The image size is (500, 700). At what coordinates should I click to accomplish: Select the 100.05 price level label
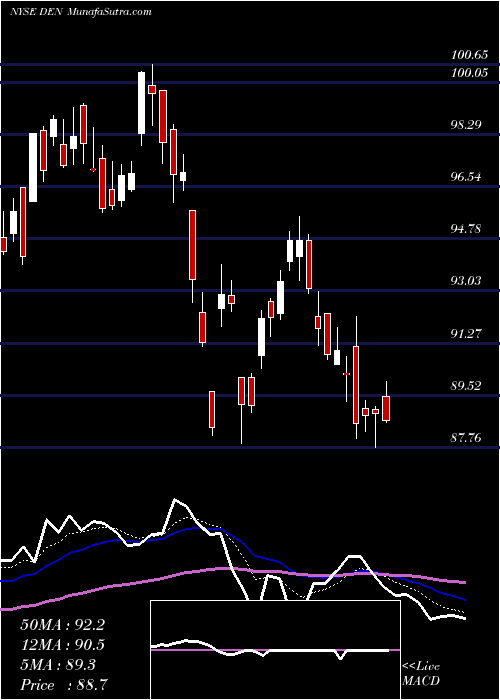pos(469,73)
